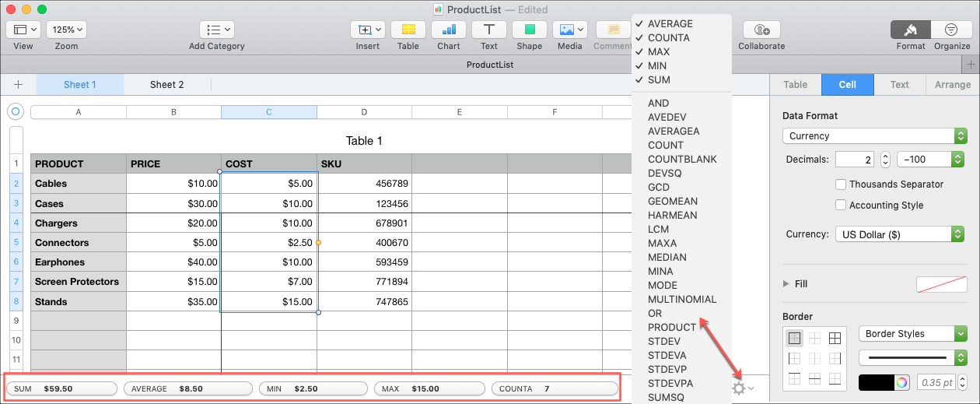Open the Arrange inspector tab
The image size is (980, 404).
[953, 85]
